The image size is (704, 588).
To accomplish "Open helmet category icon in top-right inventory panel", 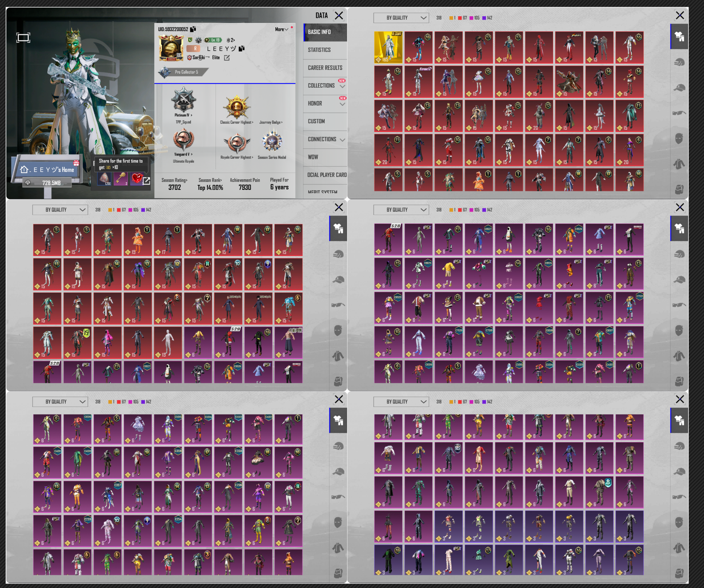I will (679, 62).
